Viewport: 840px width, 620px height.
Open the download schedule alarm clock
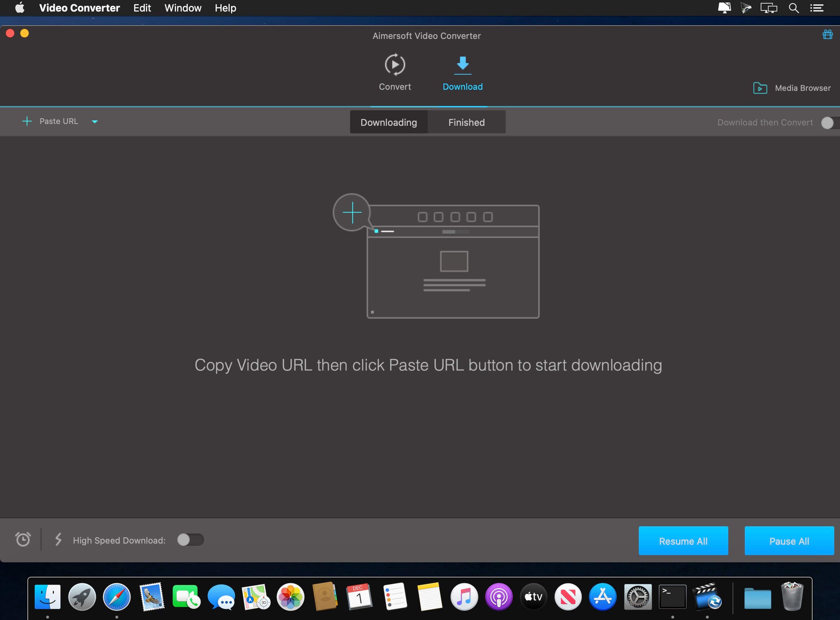click(x=23, y=539)
